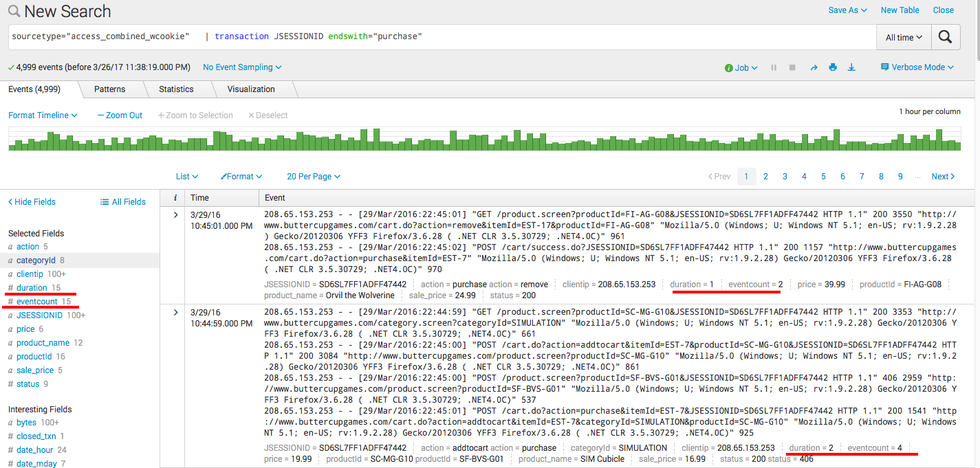Open the All time range picker

coord(903,36)
